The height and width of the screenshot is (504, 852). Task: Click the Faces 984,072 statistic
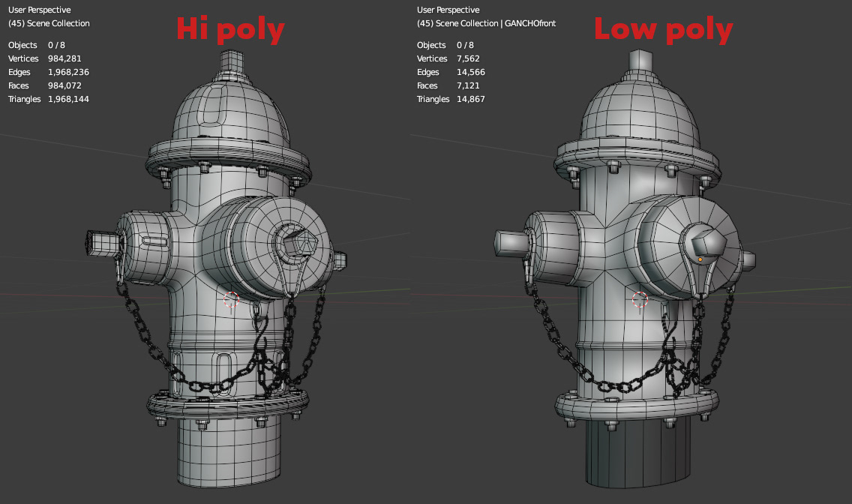click(44, 85)
